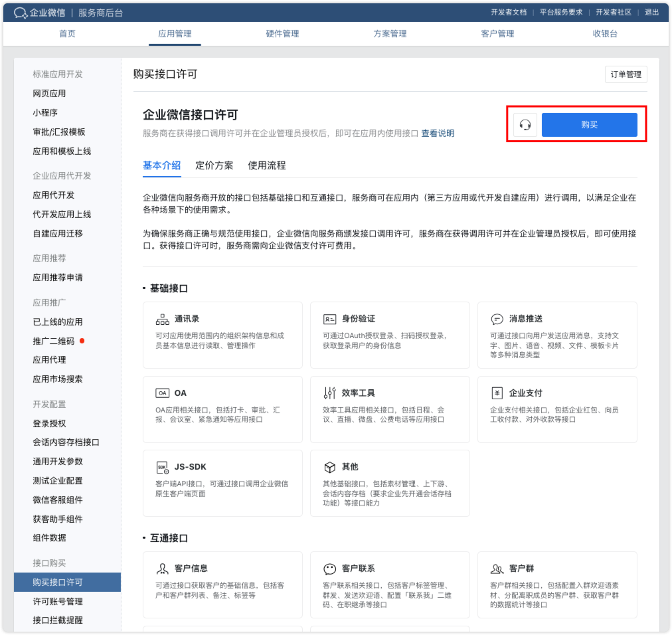Select the 基本介绍 sub-tab
The image size is (672, 635).
tap(161, 165)
